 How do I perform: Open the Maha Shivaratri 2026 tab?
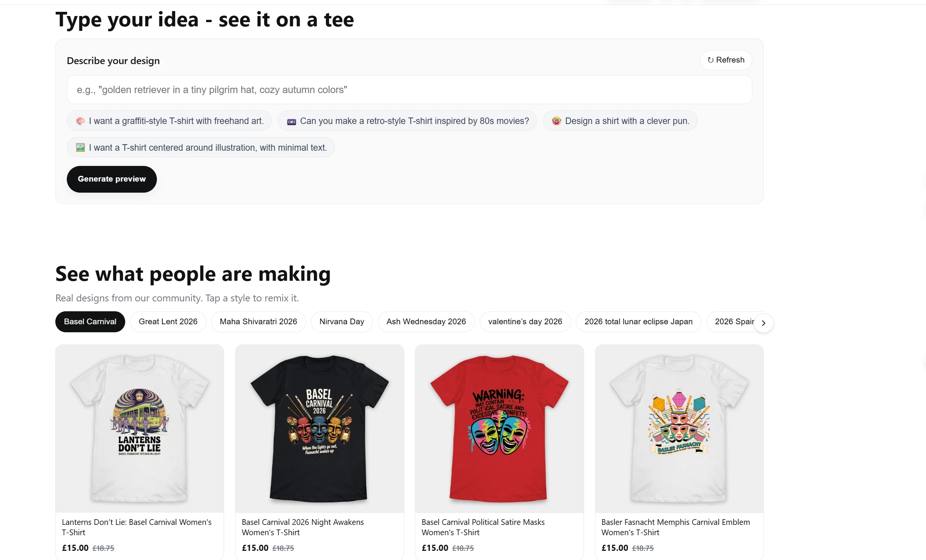click(258, 322)
